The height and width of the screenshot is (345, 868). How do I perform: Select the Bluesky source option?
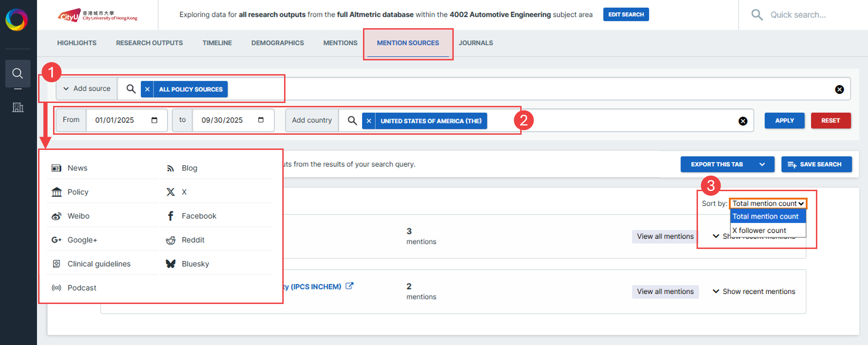click(x=195, y=264)
